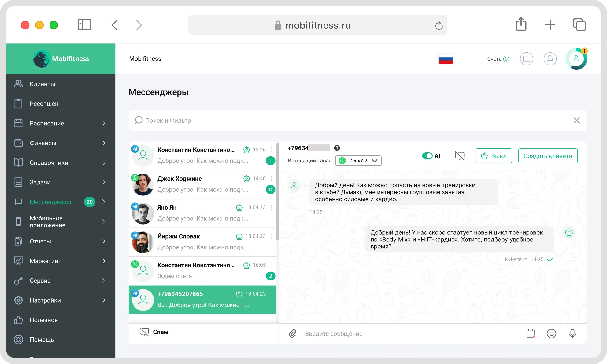Toggle the browser sidebar panel
607x364 pixels.
click(x=84, y=25)
